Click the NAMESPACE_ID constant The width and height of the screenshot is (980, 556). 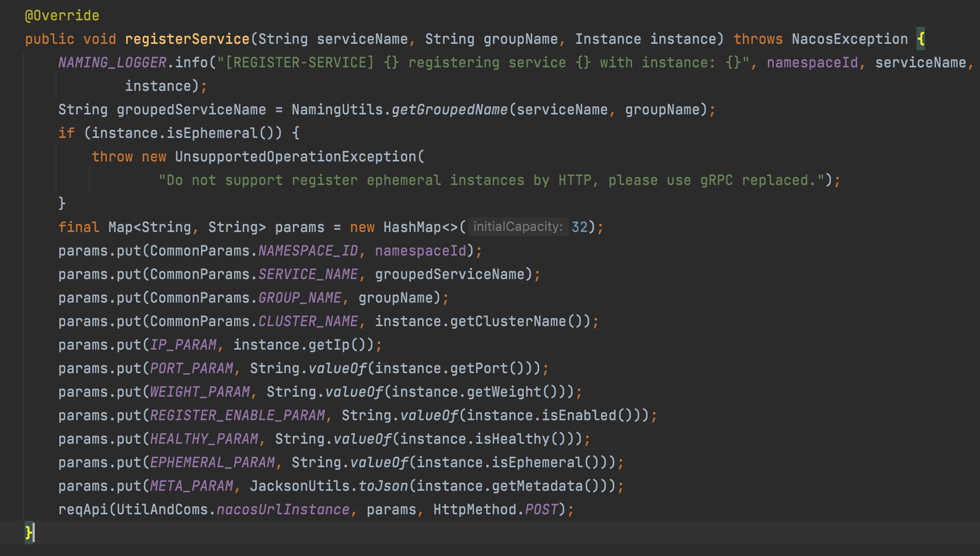point(308,251)
